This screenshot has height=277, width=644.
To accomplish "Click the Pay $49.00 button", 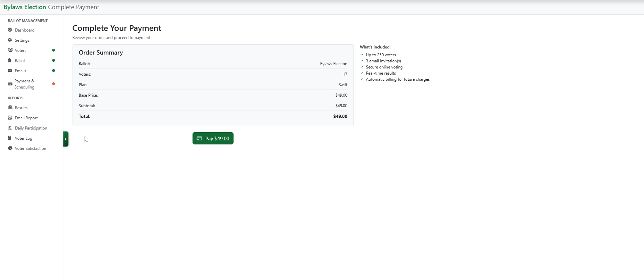I will pos(213,138).
